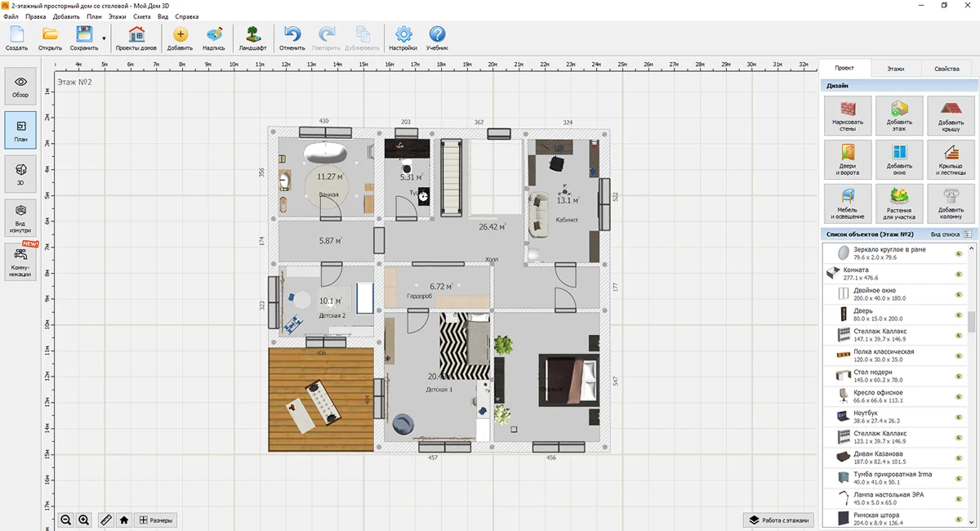980x531 pixels.
Task: Hide Диван Казанова with its eye icon
Action: 959,457
